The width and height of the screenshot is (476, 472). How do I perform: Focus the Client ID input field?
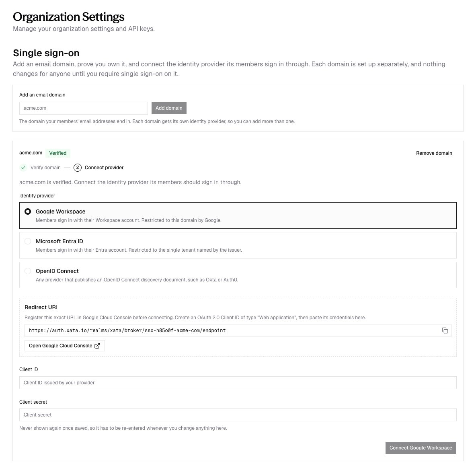[238, 383]
